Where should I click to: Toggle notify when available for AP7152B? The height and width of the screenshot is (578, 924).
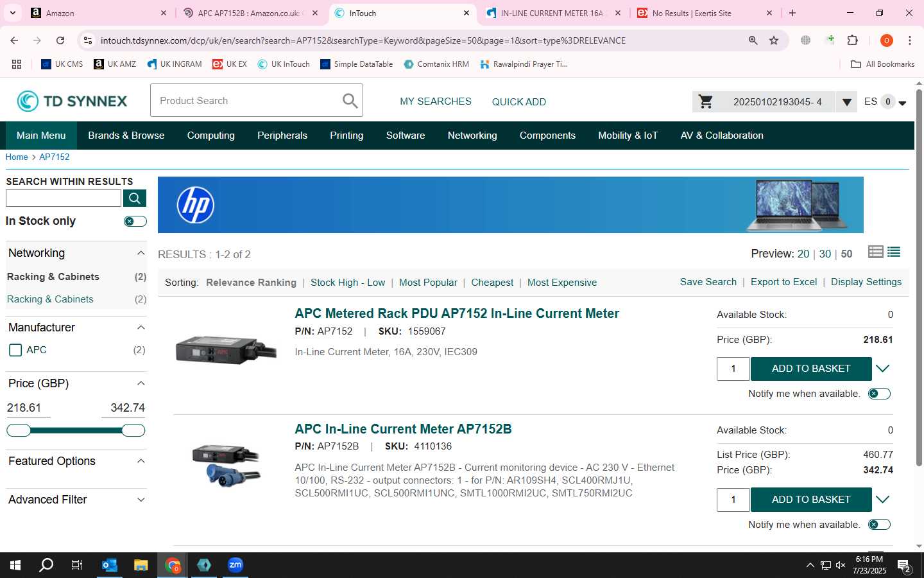879,525
